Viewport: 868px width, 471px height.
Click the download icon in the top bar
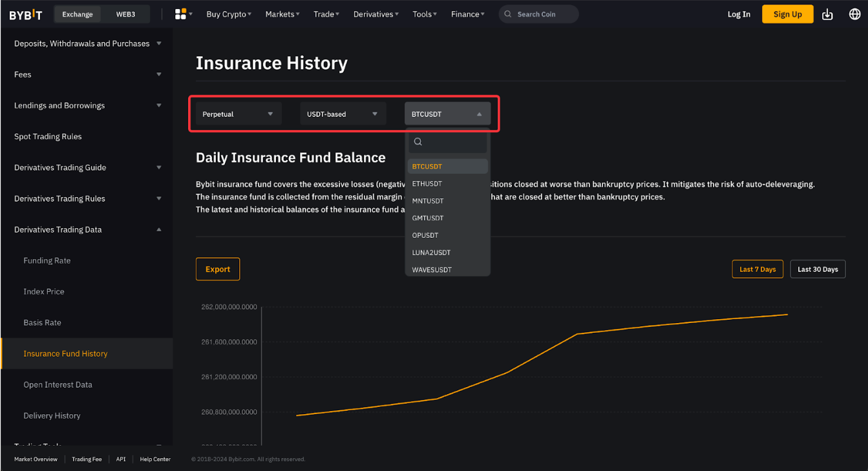pyautogui.click(x=828, y=14)
